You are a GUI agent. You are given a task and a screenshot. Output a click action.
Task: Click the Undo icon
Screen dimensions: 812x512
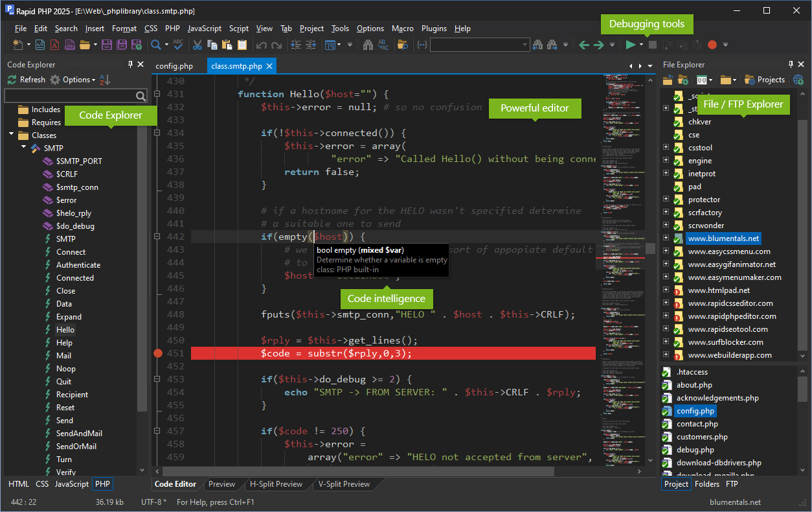262,45
